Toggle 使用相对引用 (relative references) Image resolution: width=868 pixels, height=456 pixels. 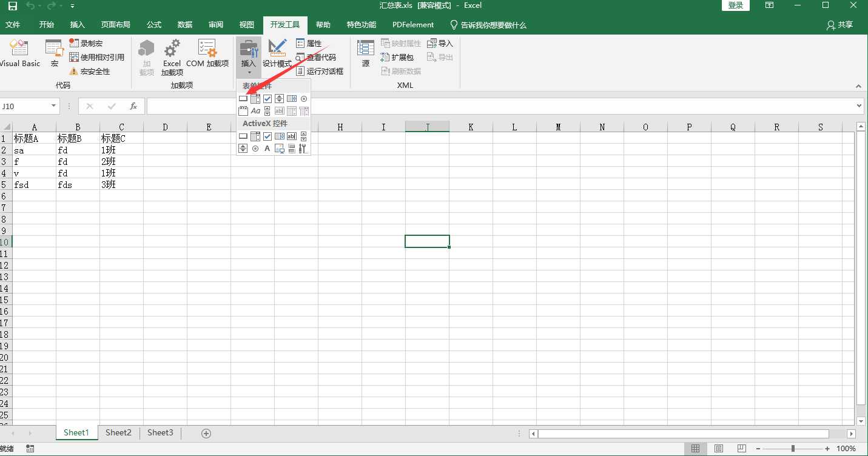click(97, 58)
